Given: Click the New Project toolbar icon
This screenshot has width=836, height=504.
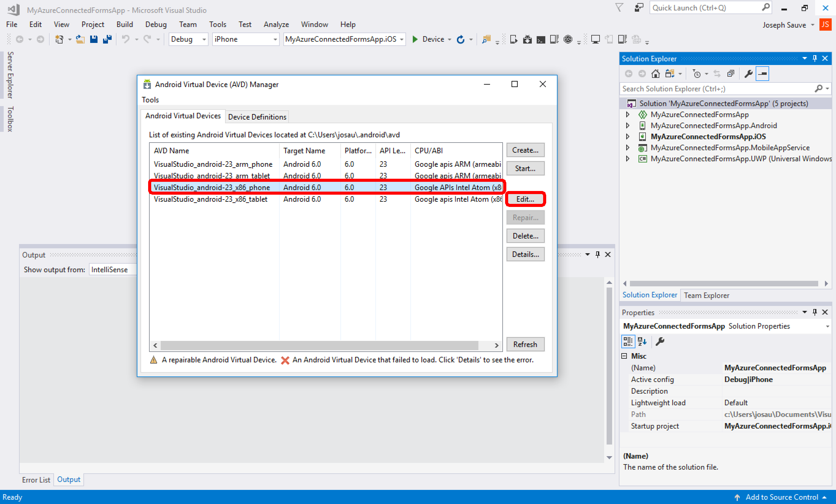Looking at the screenshot, I should click(59, 39).
